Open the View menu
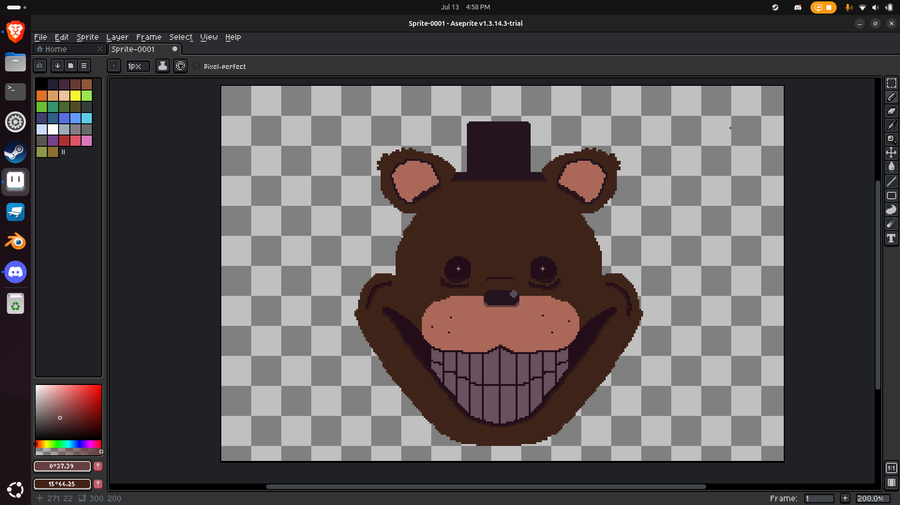 [209, 37]
